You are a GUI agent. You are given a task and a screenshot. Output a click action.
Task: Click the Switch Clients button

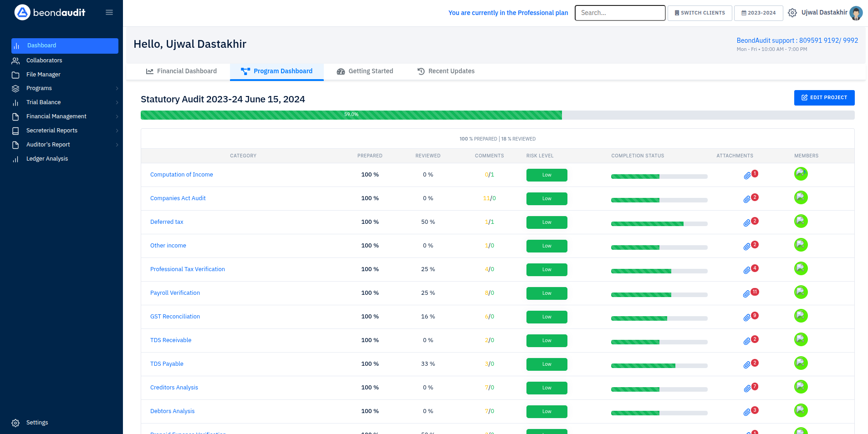(700, 13)
